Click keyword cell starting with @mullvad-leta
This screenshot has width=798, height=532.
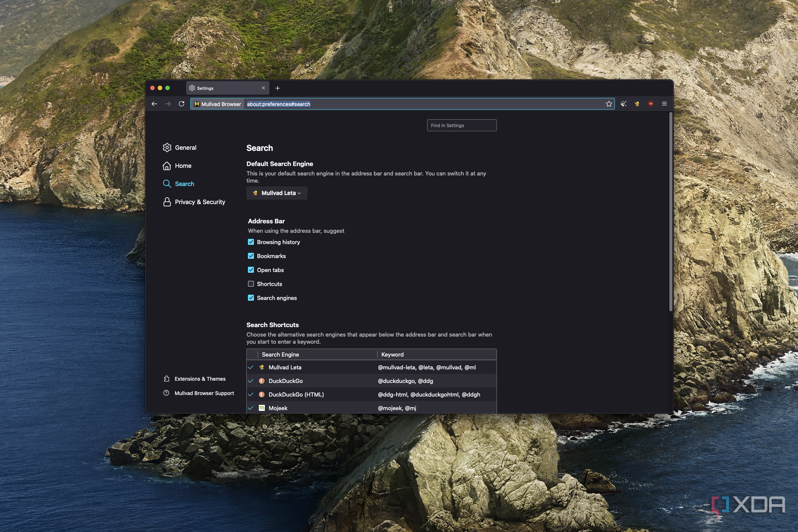(427, 367)
